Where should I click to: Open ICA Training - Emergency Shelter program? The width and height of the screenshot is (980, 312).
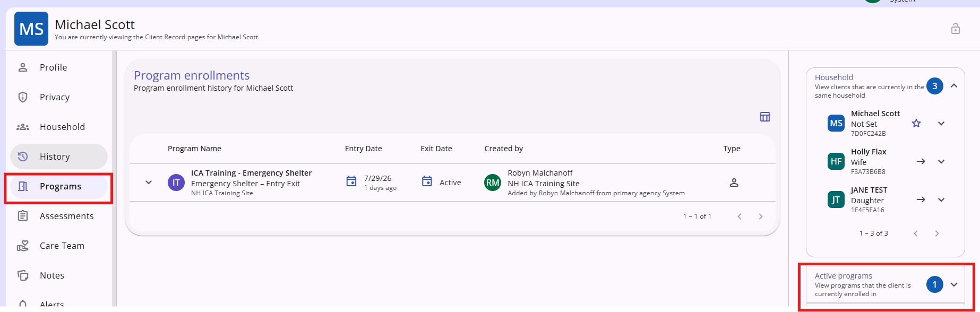click(x=251, y=173)
